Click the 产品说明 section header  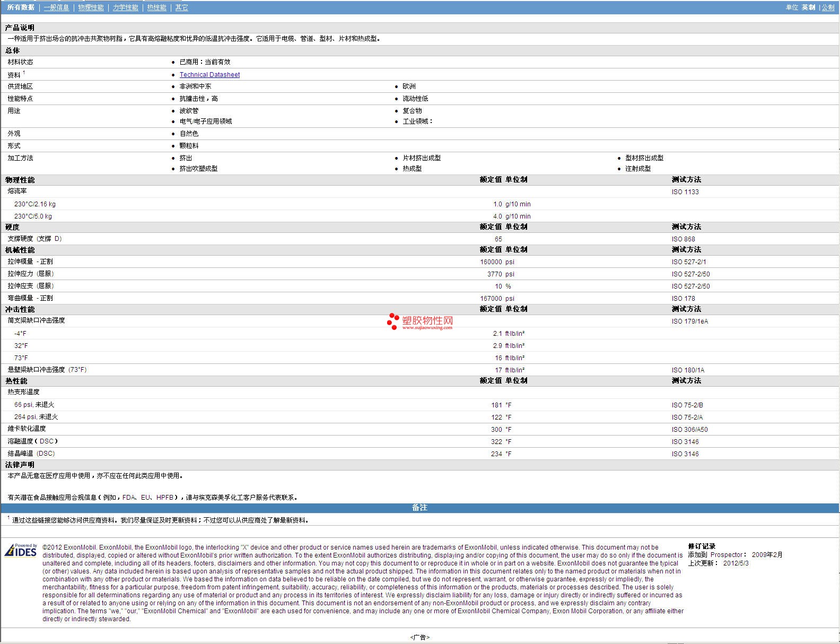pos(20,28)
